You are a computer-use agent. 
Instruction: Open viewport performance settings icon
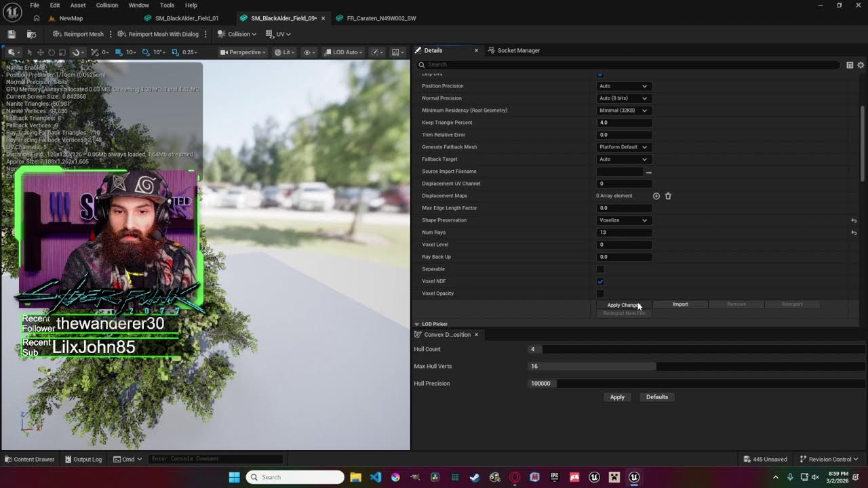pyautogui.click(x=378, y=52)
